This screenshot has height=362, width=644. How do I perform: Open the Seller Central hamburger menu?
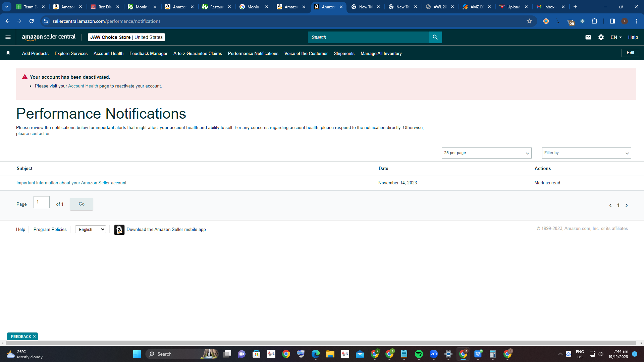click(x=8, y=37)
